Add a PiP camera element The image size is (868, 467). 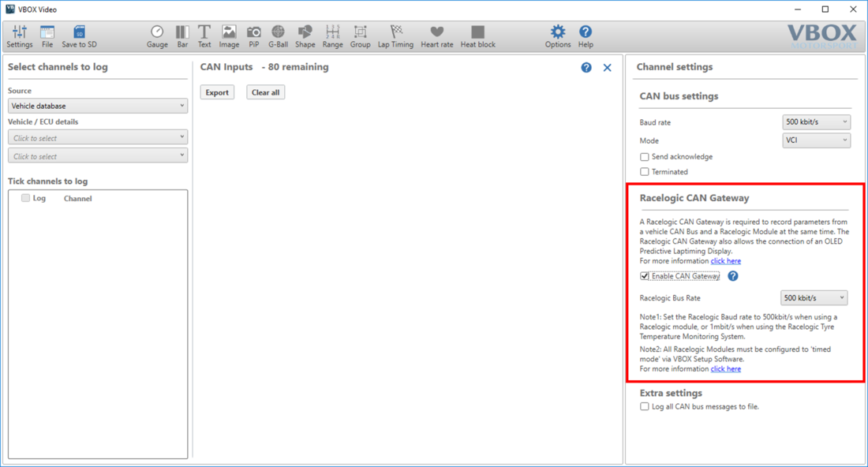tap(253, 36)
